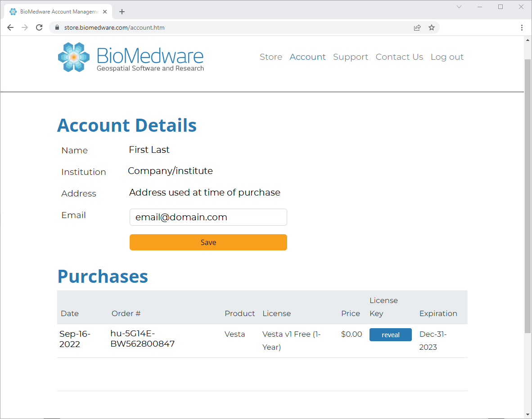Open the Chrome three-dot menu

522,27
